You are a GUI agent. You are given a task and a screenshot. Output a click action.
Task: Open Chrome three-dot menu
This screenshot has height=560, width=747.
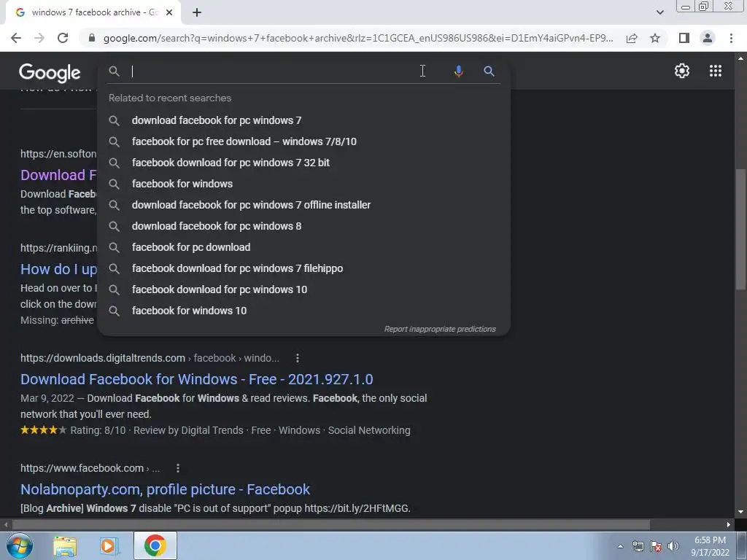point(731,38)
